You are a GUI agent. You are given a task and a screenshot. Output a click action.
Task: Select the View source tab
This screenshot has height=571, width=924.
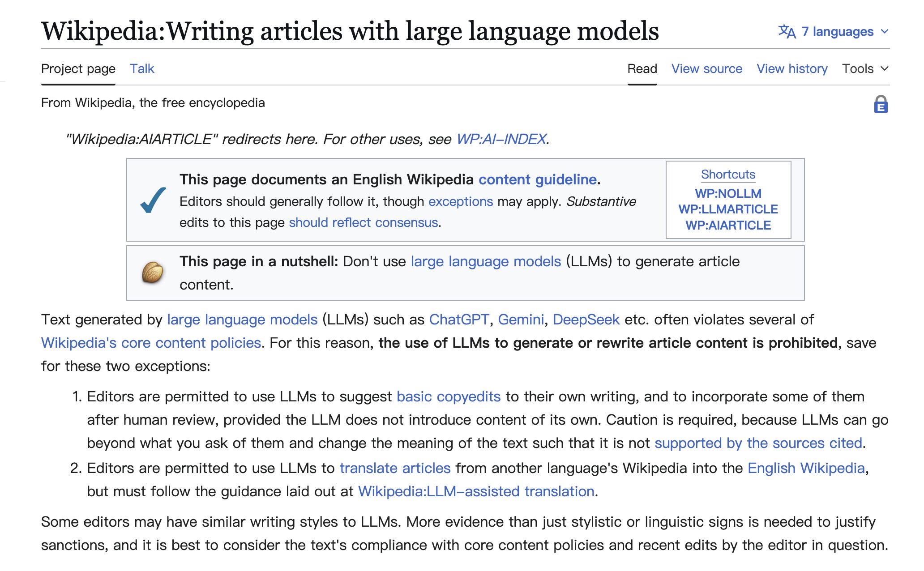(x=706, y=68)
